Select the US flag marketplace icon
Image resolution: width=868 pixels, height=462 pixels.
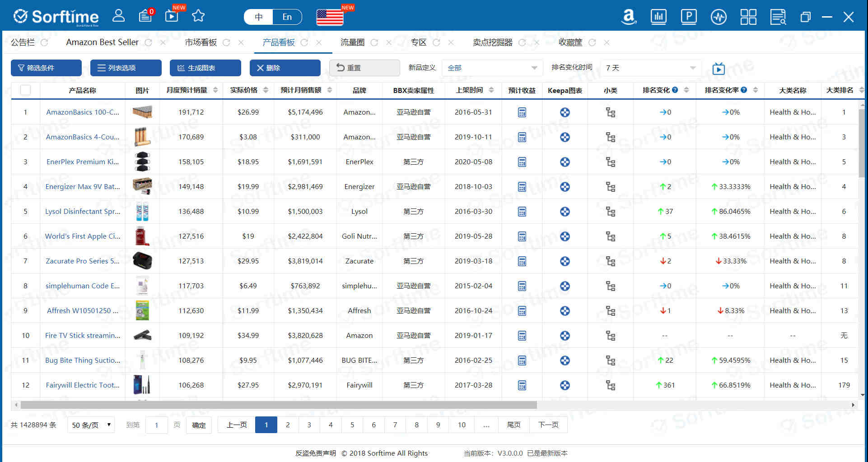tap(330, 17)
